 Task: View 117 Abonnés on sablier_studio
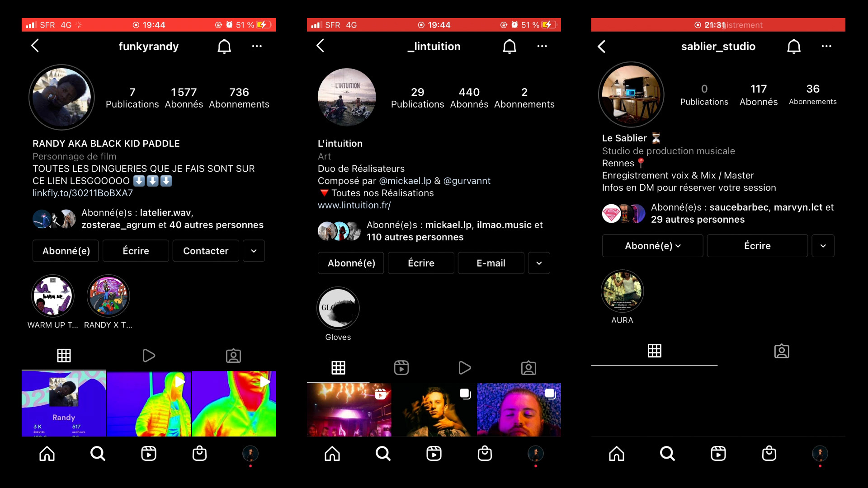[759, 95]
